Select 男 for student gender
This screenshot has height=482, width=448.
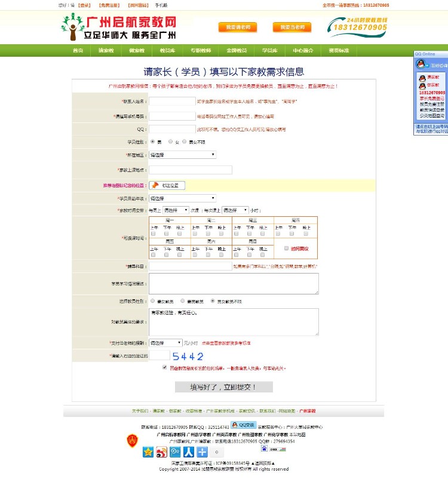(x=153, y=142)
